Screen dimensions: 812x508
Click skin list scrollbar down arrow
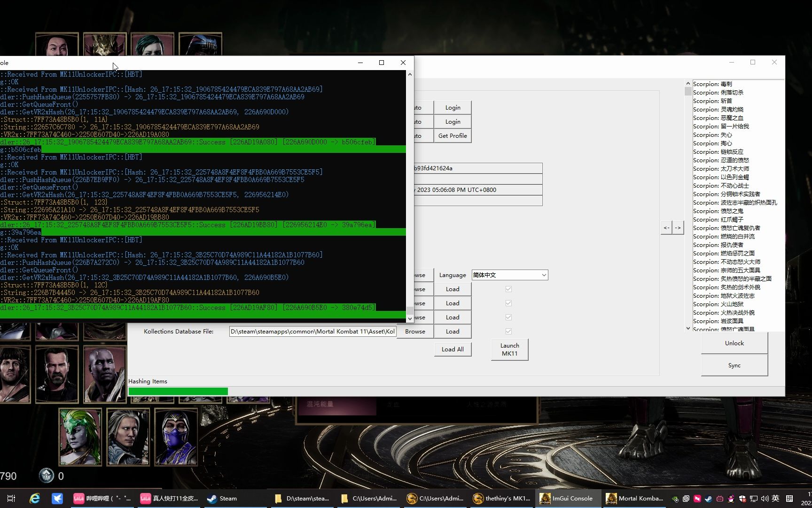click(x=688, y=328)
